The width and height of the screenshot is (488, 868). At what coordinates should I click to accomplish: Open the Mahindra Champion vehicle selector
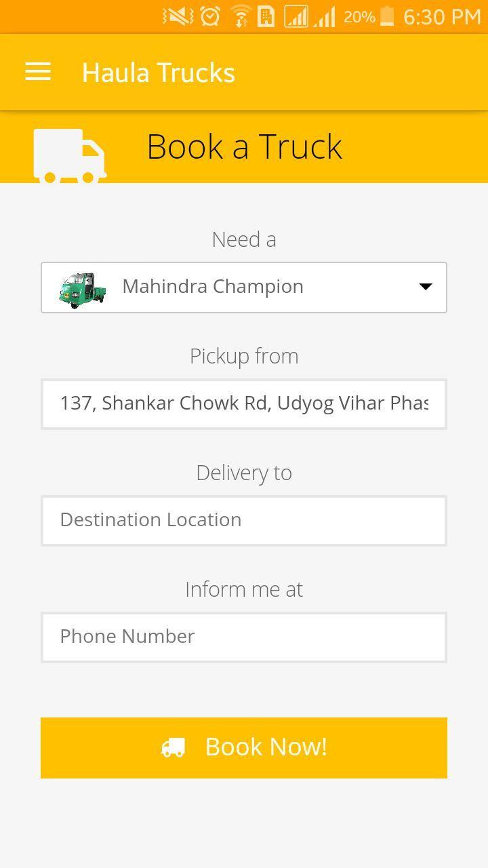point(244,288)
